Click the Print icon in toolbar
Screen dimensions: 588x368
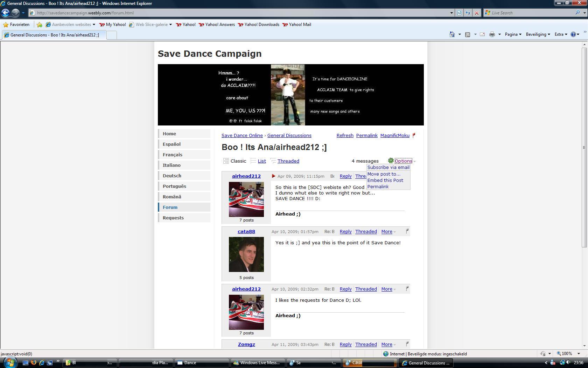click(x=492, y=34)
